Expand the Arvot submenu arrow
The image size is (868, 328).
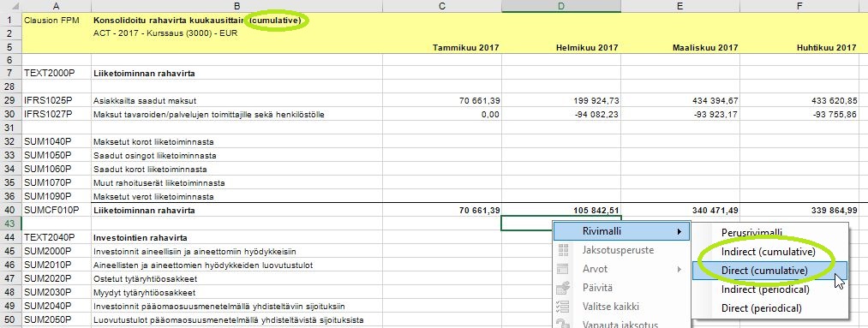pos(679,270)
